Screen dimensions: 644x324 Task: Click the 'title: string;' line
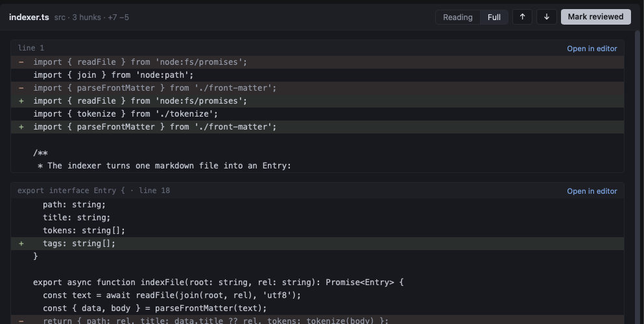(x=317, y=217)
